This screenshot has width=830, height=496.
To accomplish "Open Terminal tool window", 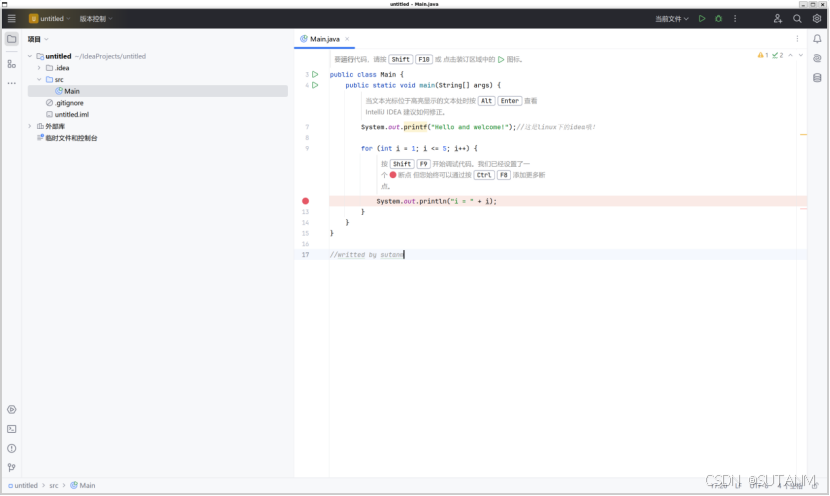I will (12, 429).
